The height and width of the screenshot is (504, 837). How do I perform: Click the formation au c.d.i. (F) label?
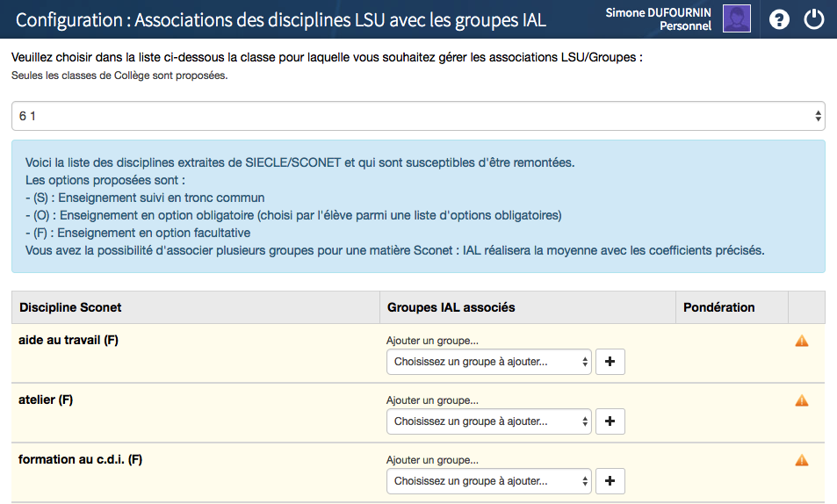coord(80,459)
